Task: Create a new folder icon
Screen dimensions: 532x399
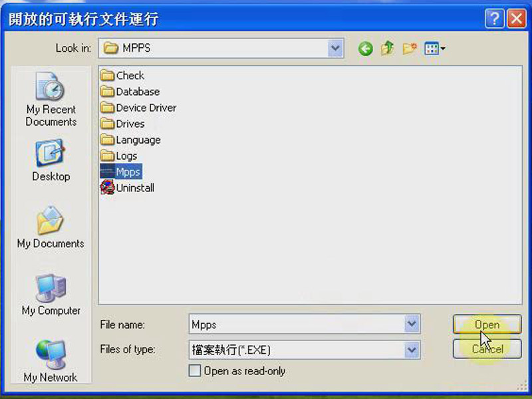Action: click(410, 49)
